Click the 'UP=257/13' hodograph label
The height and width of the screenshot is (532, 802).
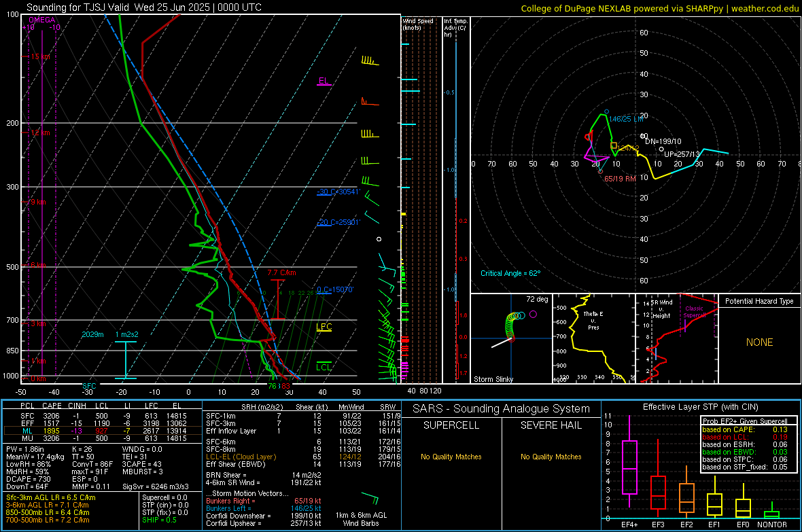(681, 154)
